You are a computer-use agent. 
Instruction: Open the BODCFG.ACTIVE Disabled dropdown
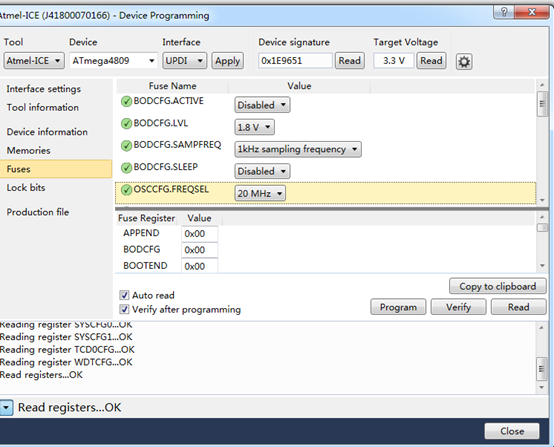coord(262,105)
